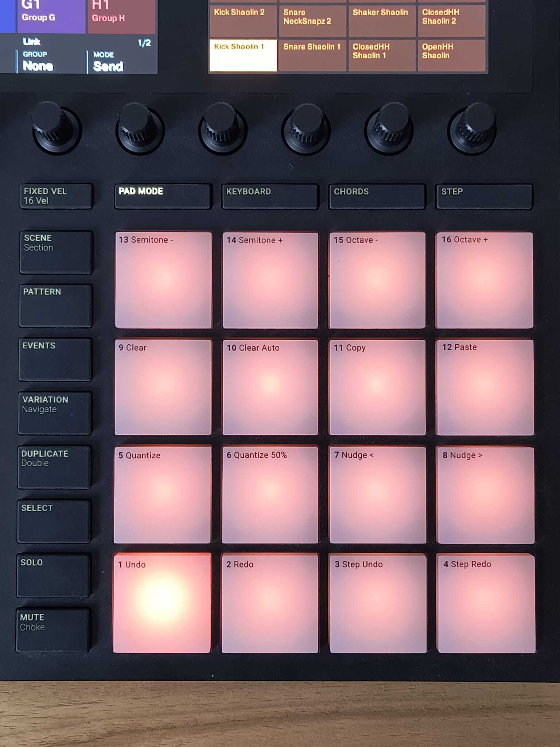This screenshot has width=560, height=747.
Task: Open the GROUP None parameter
Action: click(51, 61)
